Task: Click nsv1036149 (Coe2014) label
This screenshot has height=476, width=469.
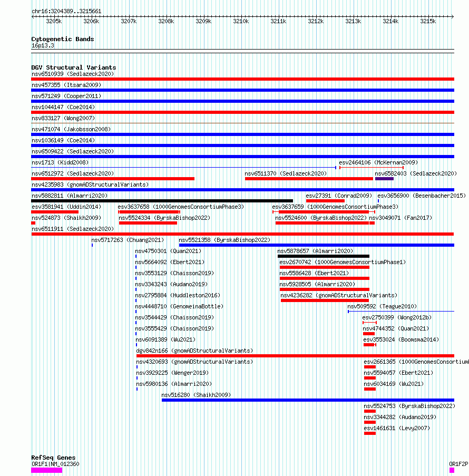Action: click(63, 141)
